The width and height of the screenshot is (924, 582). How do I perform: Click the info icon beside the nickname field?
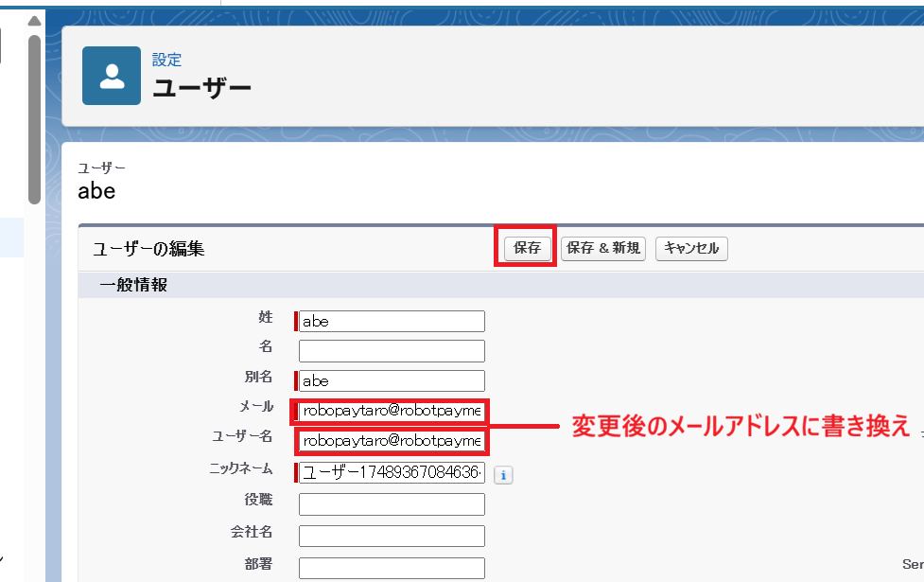[503, 474]
